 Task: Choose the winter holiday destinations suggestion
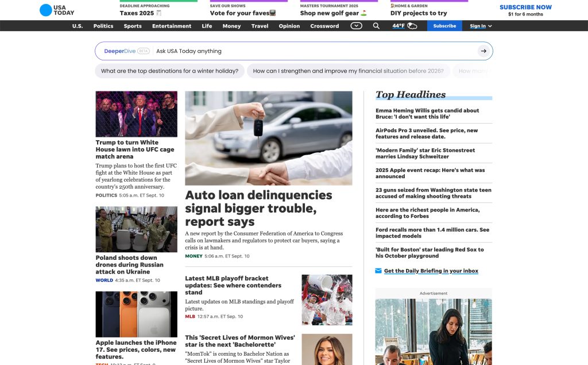point(169,71)
